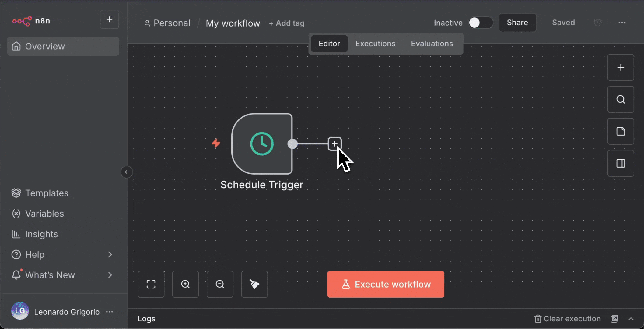Activate the workflow with the Inactive toggle

click(480, 23)
